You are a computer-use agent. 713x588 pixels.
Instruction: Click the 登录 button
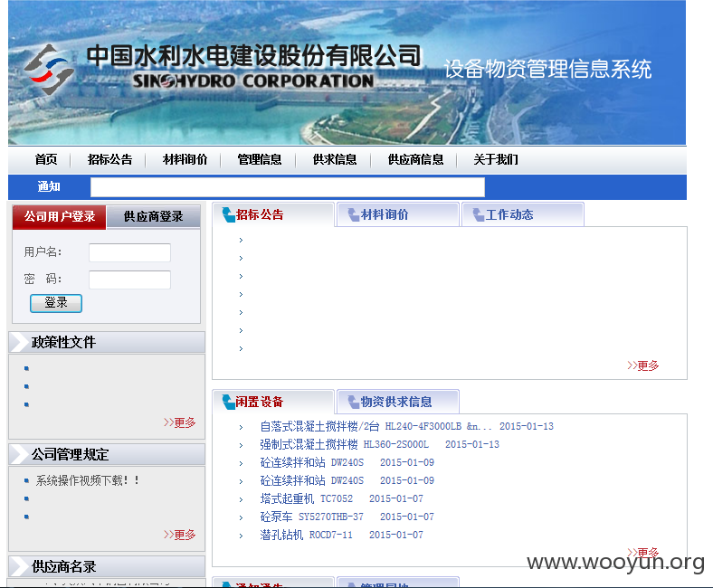pos(56,303)
